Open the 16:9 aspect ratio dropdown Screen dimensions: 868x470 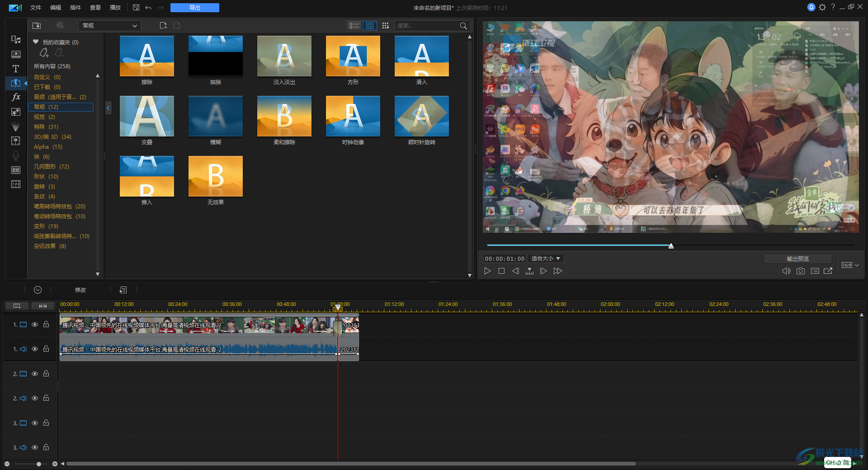tap(850, 265)
